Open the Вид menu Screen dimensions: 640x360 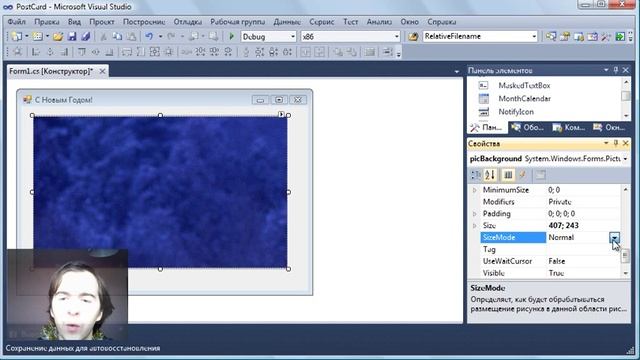[74, 22]
